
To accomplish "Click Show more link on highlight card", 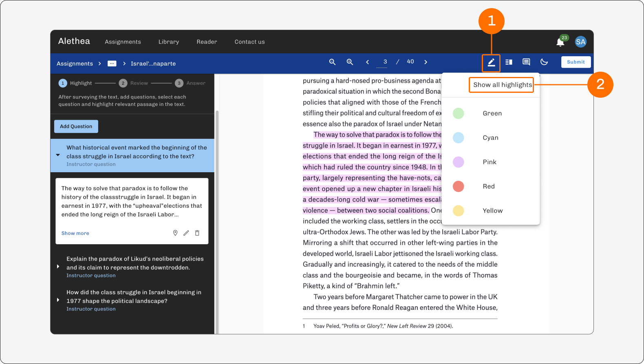I will click(75, 233).
